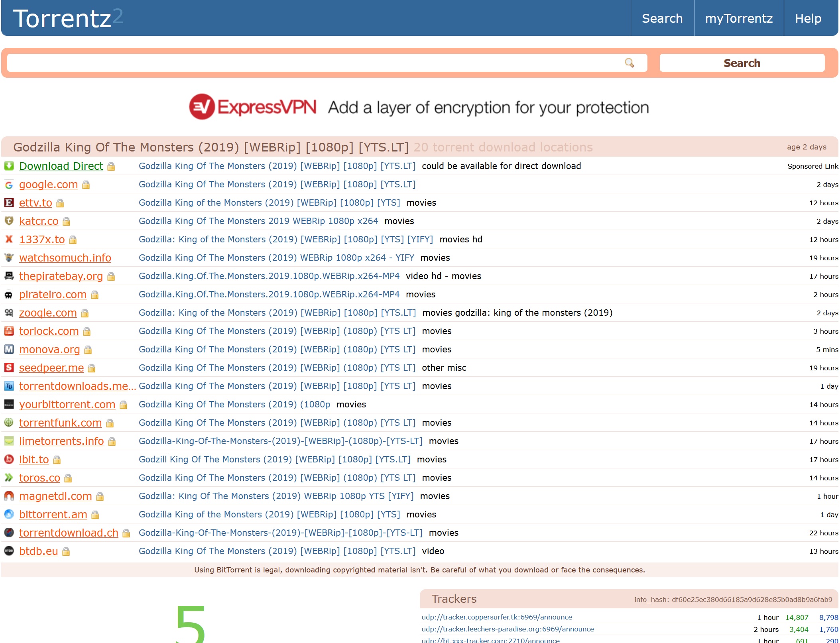This screenshot has width=840, height=643.
Task: Open the btdb.eu source link
Action: click(38, 551)
